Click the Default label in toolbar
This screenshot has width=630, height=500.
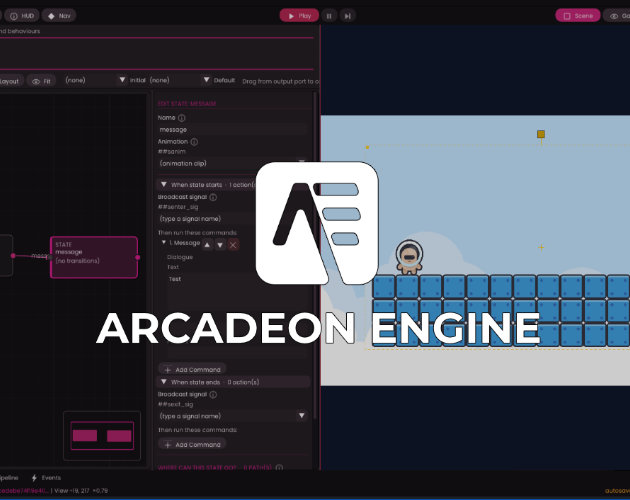coord(224,80)
